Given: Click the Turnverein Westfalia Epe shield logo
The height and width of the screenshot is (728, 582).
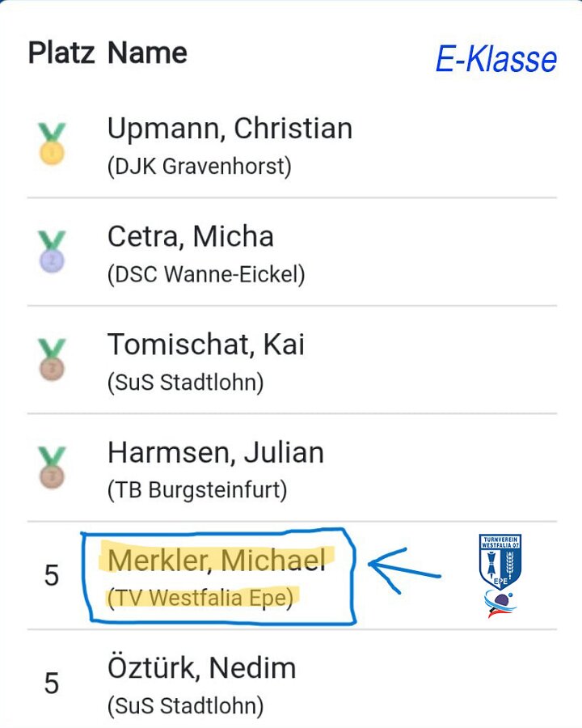Looking at the screenshot, I should click(x=500, y=562).
